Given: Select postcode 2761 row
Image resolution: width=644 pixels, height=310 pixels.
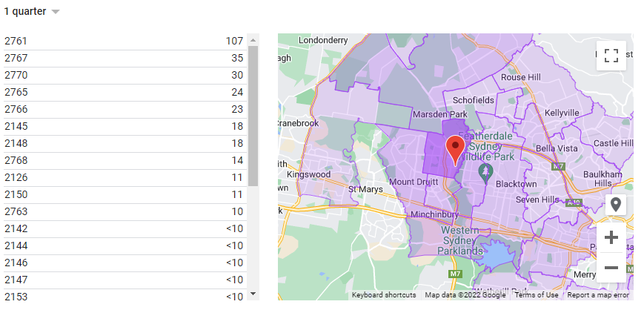Looking at the screenshot, I should point(126,41).
